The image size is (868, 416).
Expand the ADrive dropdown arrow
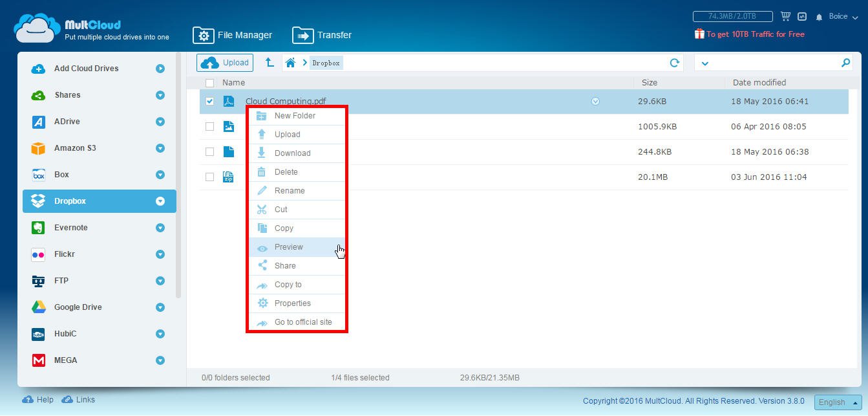click(160, 122)
